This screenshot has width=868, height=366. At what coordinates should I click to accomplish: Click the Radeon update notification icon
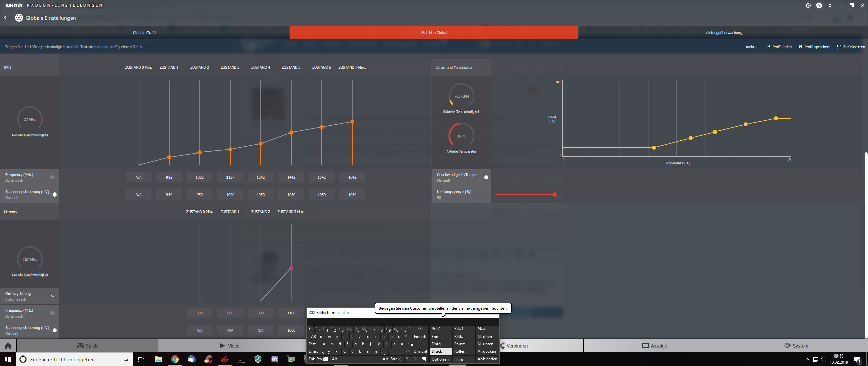[808, 5]
